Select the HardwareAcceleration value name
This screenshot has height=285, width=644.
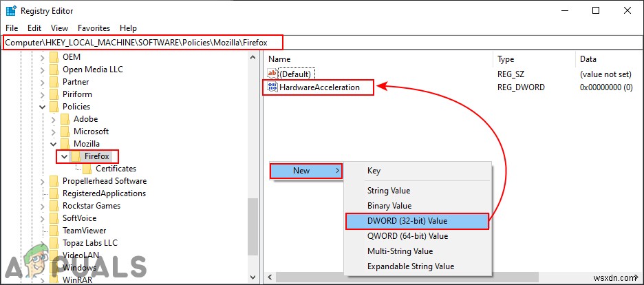click(319, 87)
